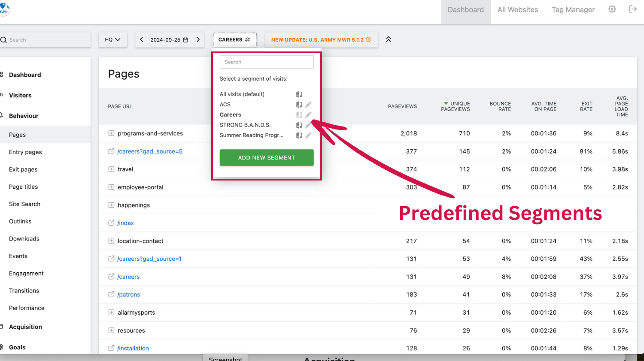Expand the location-contact row

111,241
